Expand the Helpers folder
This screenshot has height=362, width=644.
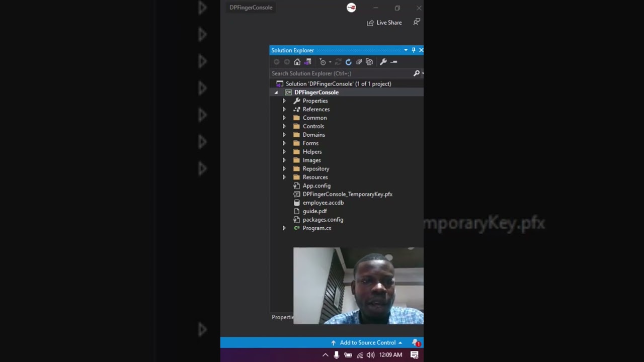(284, 152)
